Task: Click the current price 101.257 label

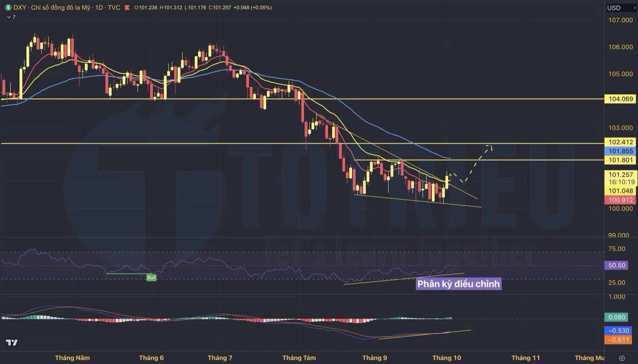Action: point(621,174)
